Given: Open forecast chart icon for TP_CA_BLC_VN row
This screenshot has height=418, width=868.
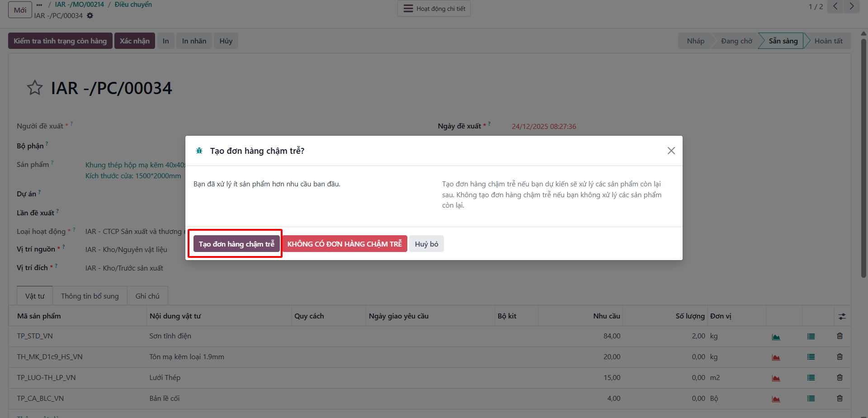Looking at the screenshot, I should point(776,399).
